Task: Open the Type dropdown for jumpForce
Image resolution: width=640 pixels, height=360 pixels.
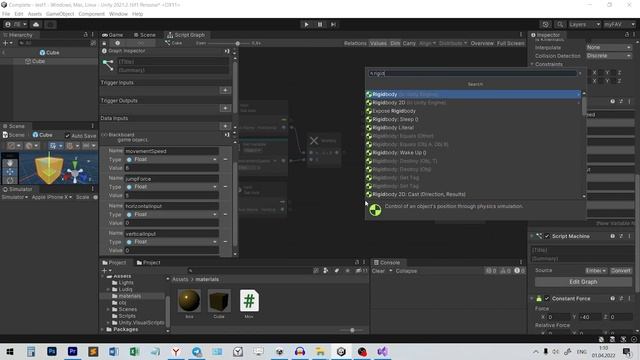Action: pyautogui.click(x=171, y=187)
